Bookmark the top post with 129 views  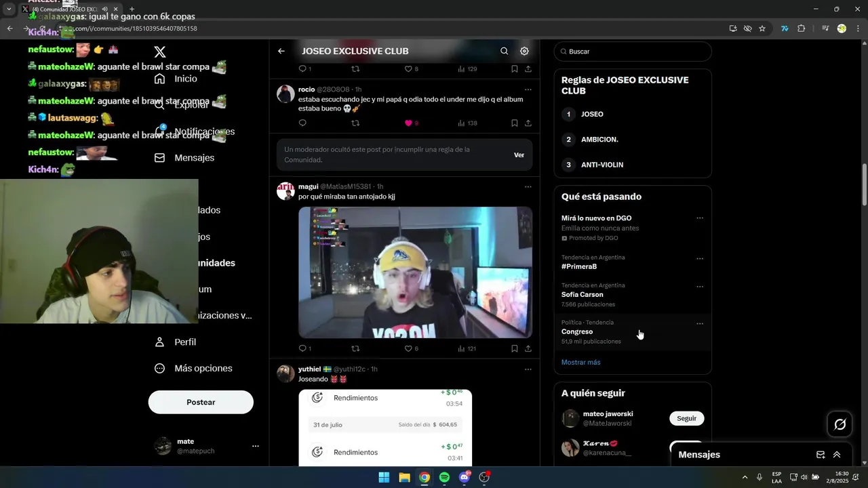click(515, 69)
